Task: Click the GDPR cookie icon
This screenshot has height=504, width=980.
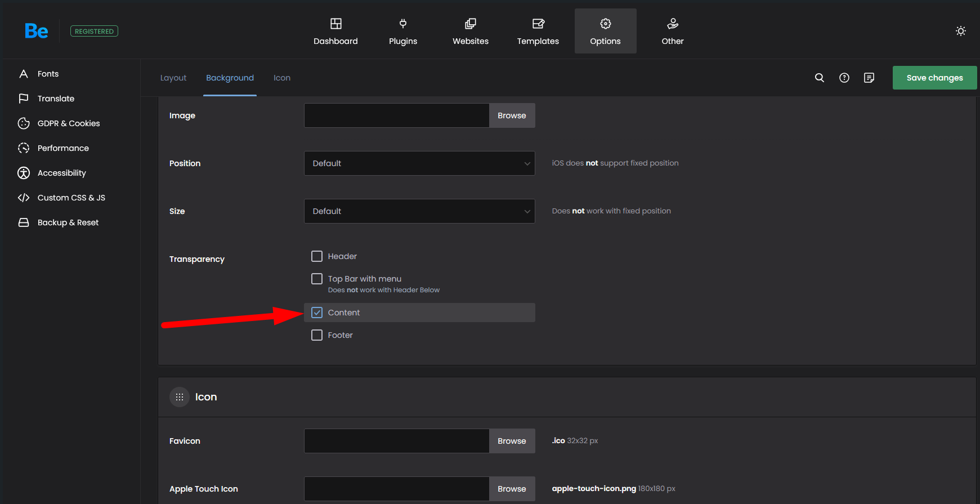Action: tap(24, 123)
